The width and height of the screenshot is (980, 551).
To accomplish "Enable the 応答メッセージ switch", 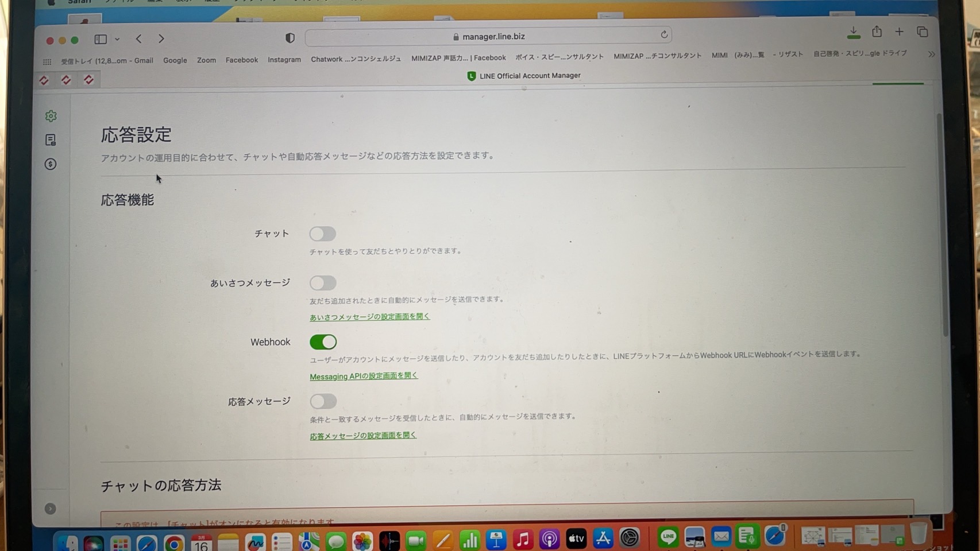I will tap(323, 401).
